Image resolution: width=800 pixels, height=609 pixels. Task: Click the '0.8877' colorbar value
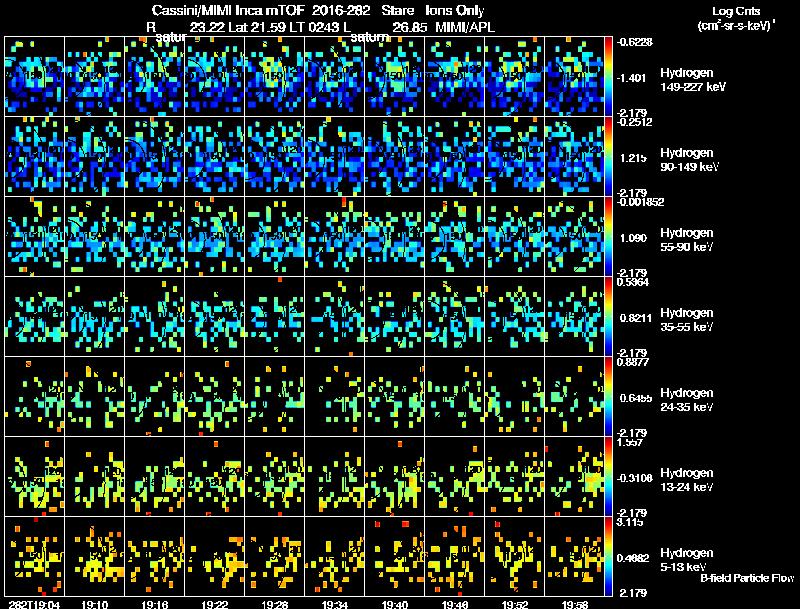pyautogui.click(x=633, y=362)
